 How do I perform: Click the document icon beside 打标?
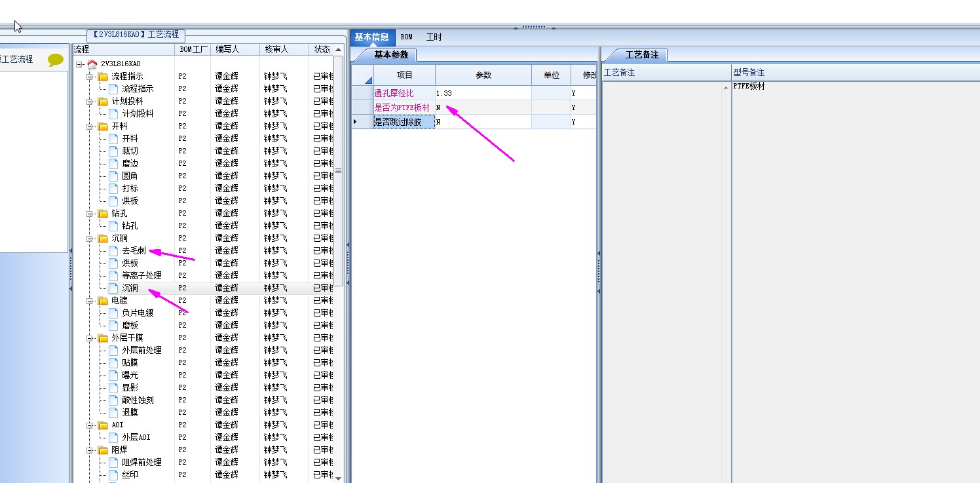tap(113, 188)
